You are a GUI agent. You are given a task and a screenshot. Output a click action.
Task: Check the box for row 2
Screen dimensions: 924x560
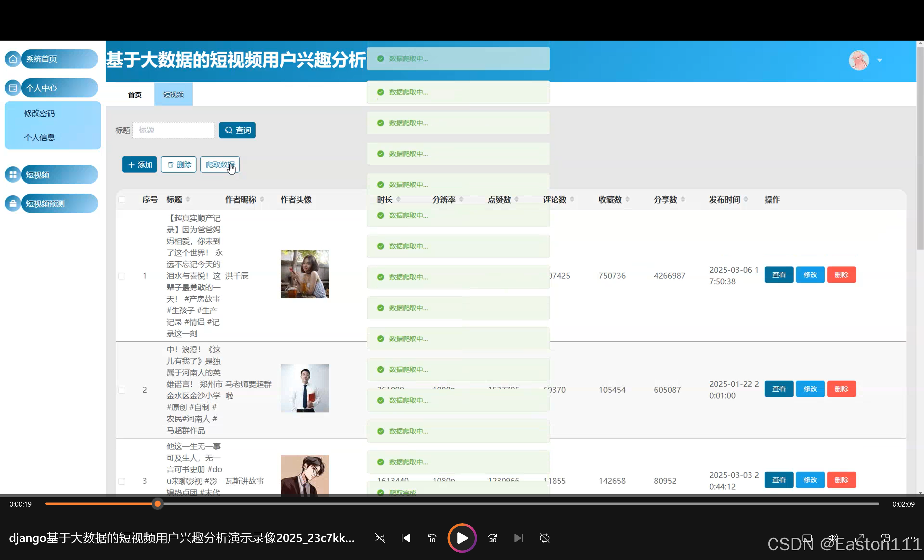122,390
